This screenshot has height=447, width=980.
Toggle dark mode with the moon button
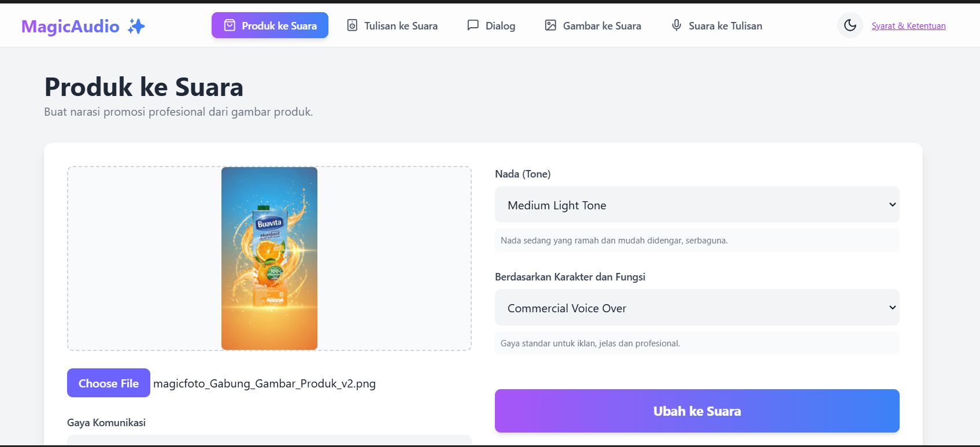tap(850, 25)
